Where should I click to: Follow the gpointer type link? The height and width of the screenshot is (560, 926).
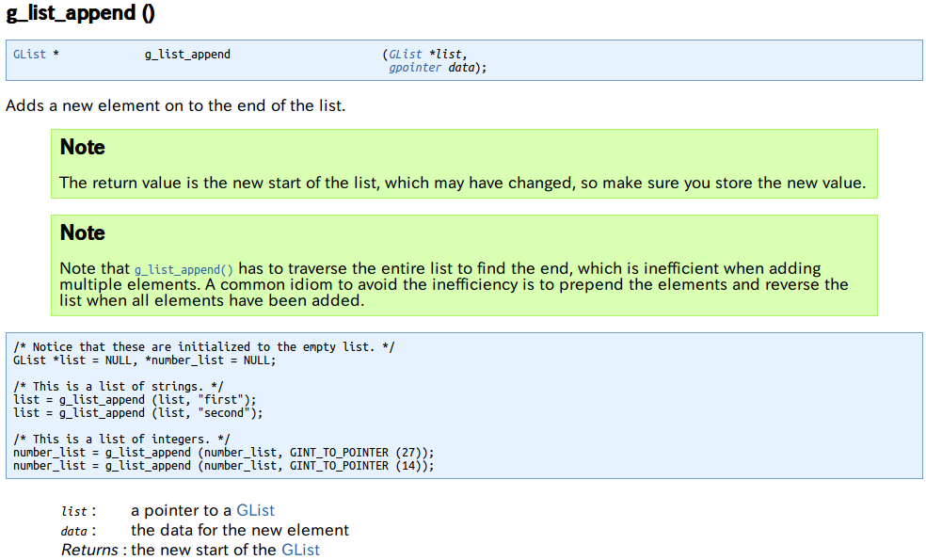point(414,68)
